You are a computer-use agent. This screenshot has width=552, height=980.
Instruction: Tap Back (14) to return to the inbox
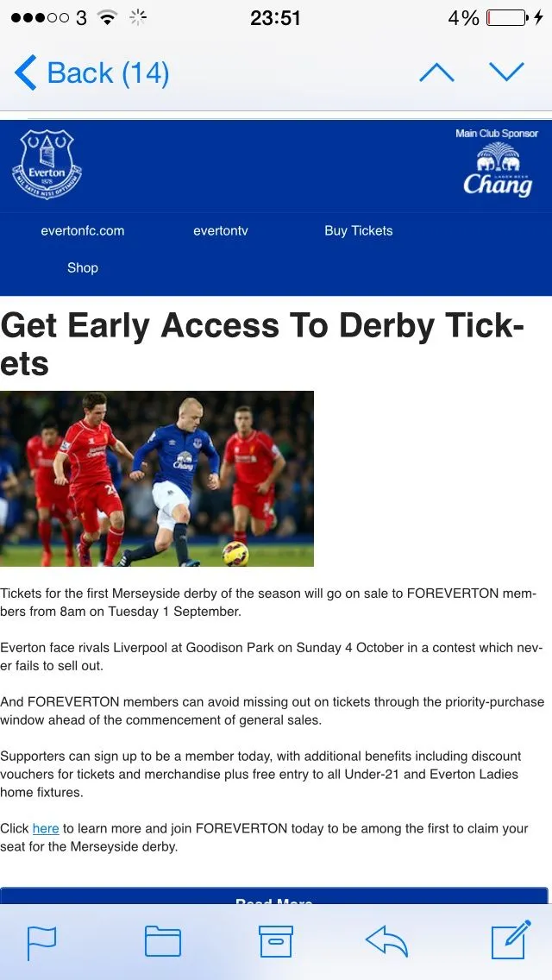coord(91,72)
